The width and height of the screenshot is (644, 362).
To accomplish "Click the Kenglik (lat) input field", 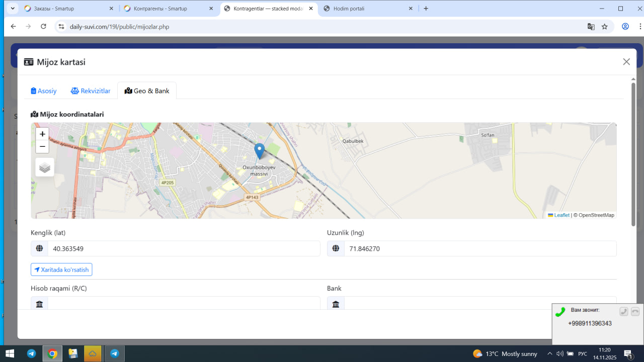I will point(184,249).
